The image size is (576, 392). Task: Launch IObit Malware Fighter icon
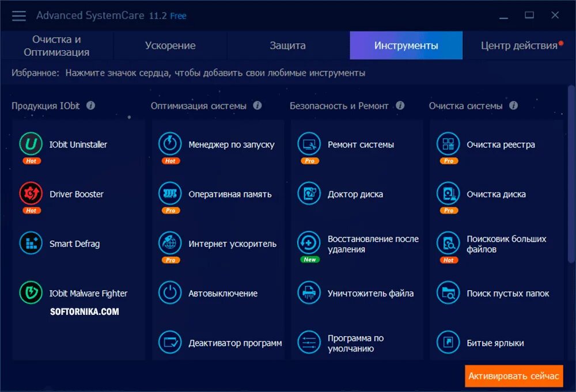[31, 292]
